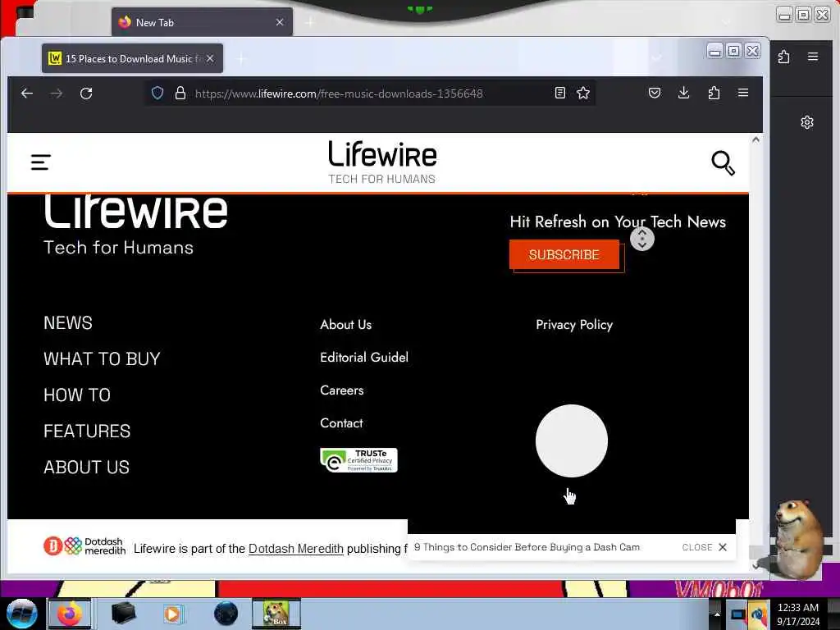Viewport: 840px width, 630px height.
Task: Open the Box hamster taskbar icon
Action: click(x=276, y=614)
